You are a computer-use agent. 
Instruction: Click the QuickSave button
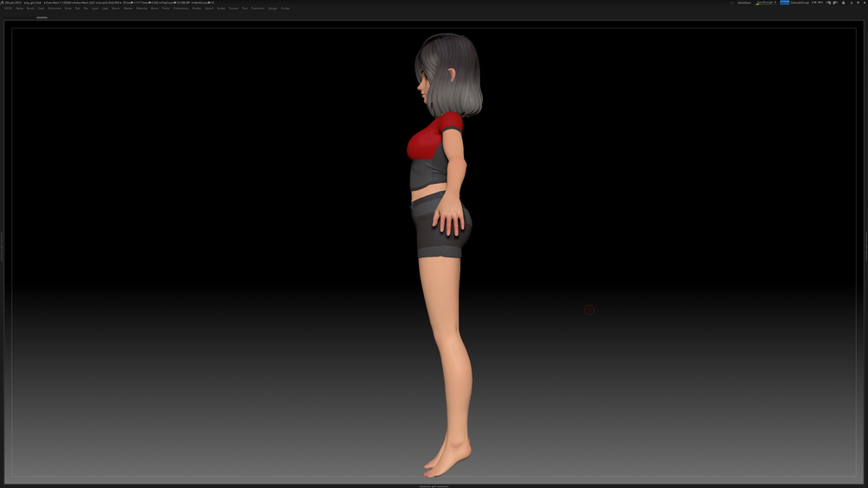(x=744, y=3)
